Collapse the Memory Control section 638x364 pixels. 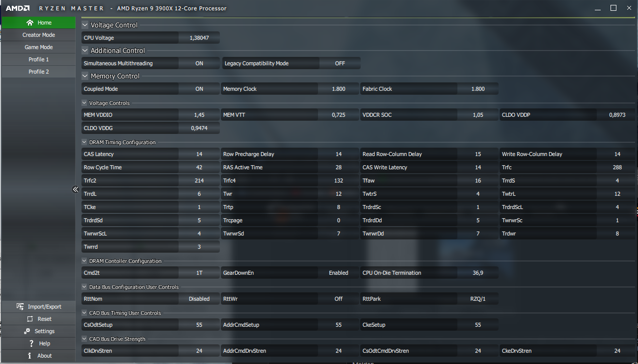click(85, 76)
